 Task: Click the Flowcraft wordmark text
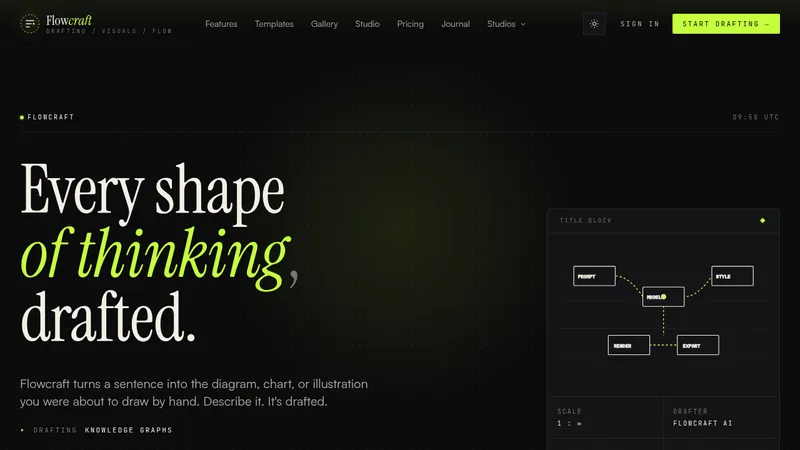[69, 20]
